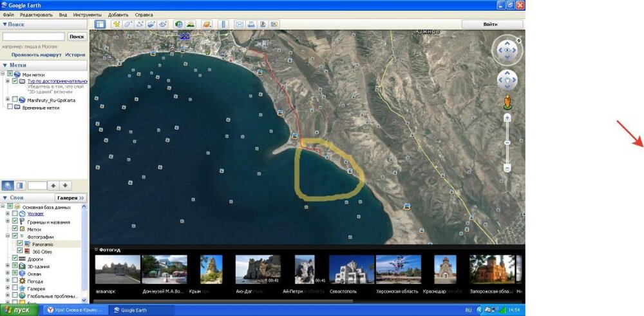Add a placemark with the yellow pin tool

117,25
